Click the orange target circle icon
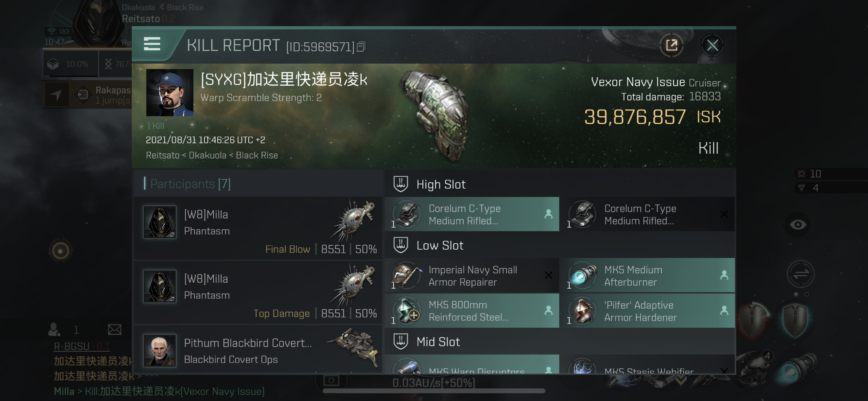 (x=60, y=251)
